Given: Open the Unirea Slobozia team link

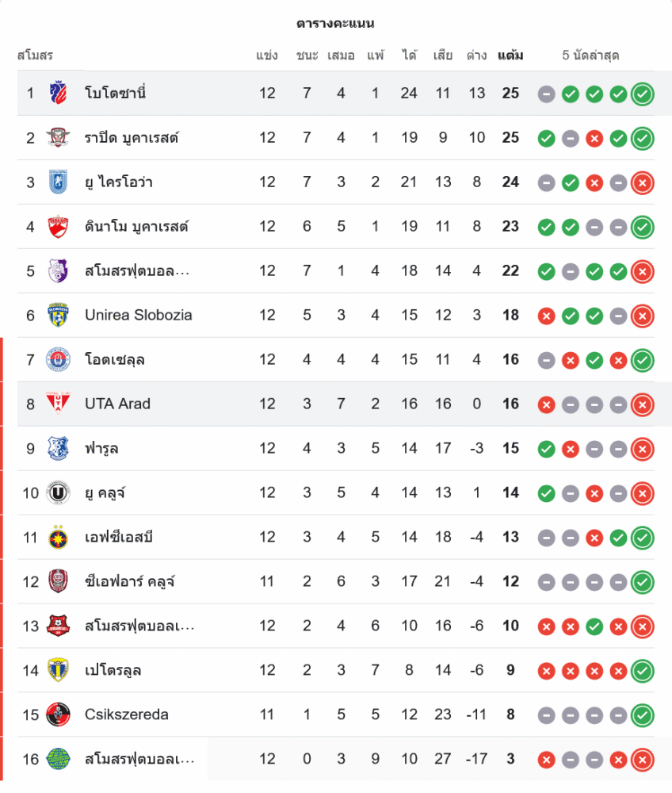Looking at the screenshot, I should (138, 316).
